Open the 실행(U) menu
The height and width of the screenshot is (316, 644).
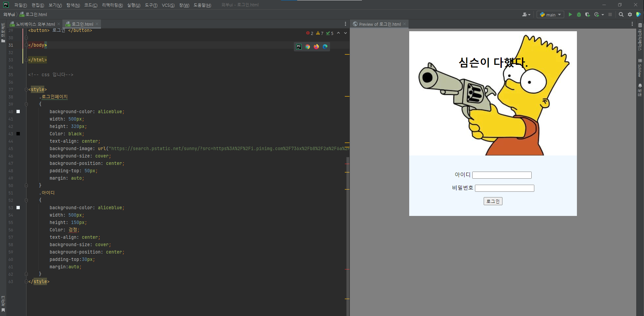tap(133, 5)
